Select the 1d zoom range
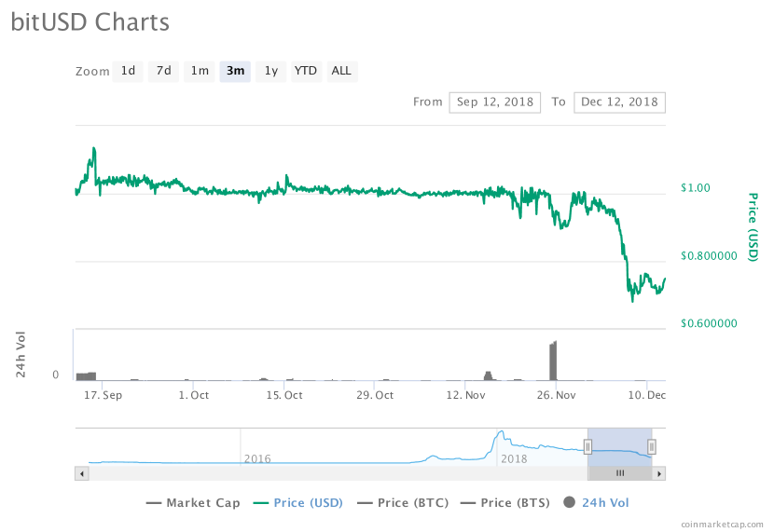 (128, 71)
